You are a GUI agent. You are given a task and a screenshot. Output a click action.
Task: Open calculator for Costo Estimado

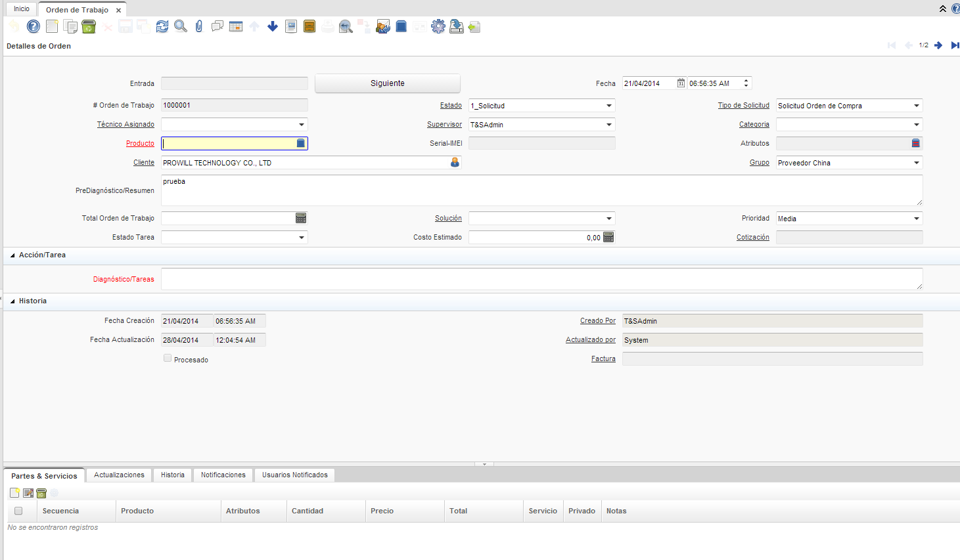[608, 237]
